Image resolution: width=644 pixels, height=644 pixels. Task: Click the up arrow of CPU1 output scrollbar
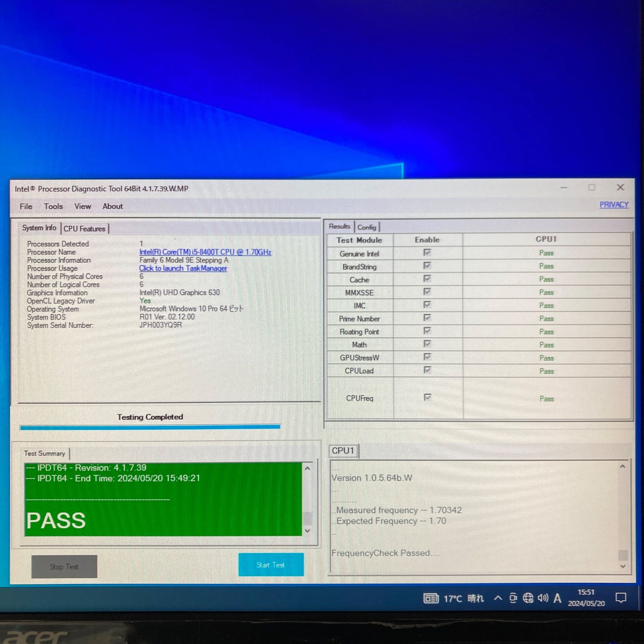click(x=623, y=466)
